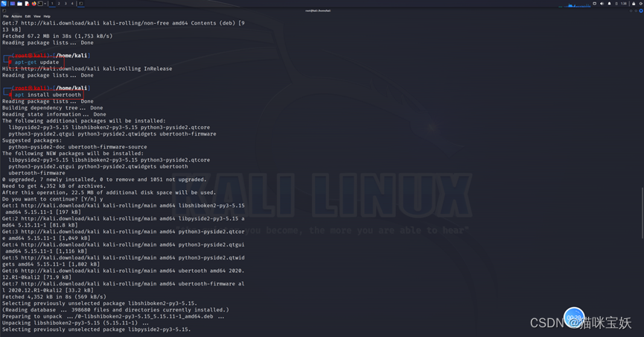Open the Help menu
Screen dimensions: 644x337
pos(47,16)
